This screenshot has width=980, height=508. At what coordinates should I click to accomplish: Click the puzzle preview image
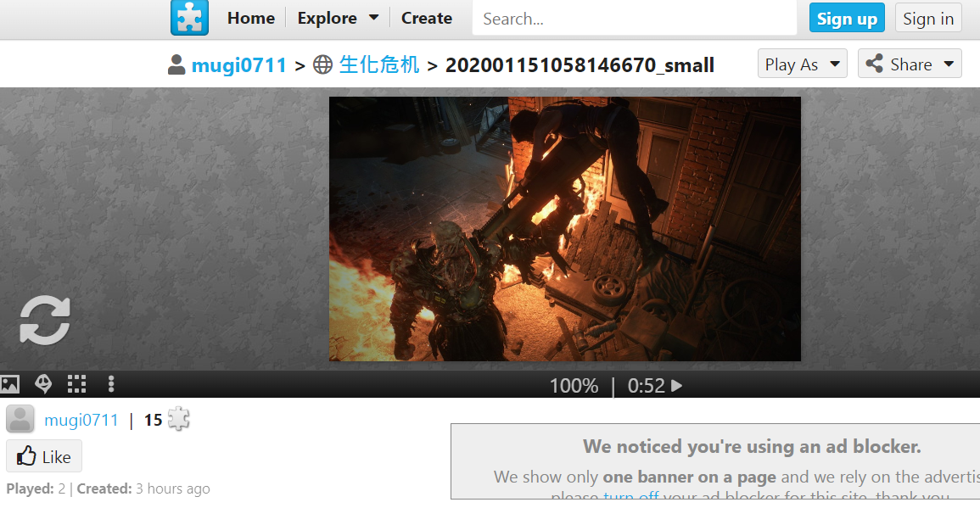click(x=565, y=229)
